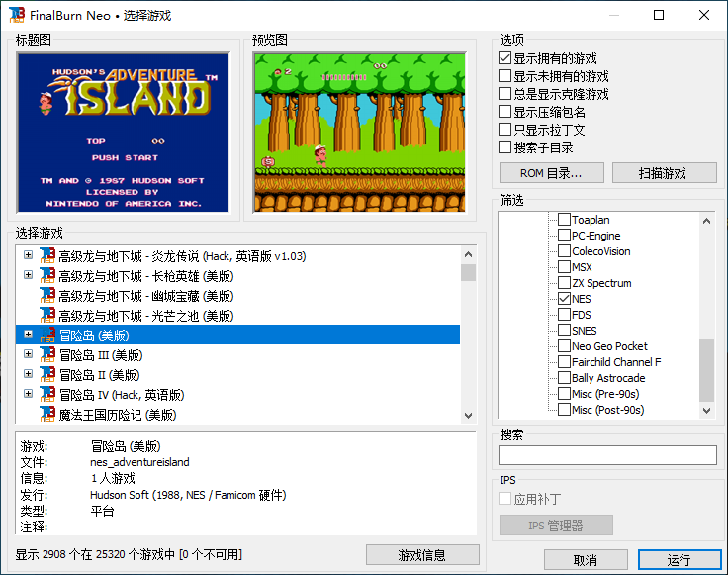Click the gameplay preview image
This screenshot has width=728, height=575.
[x=360, y=133]
